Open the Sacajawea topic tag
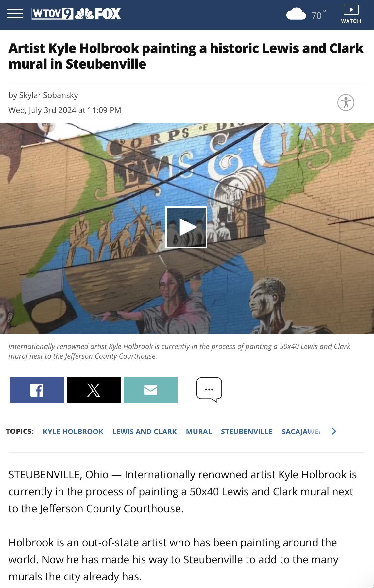This screenshot has width=374, height=588. point(301,432)
